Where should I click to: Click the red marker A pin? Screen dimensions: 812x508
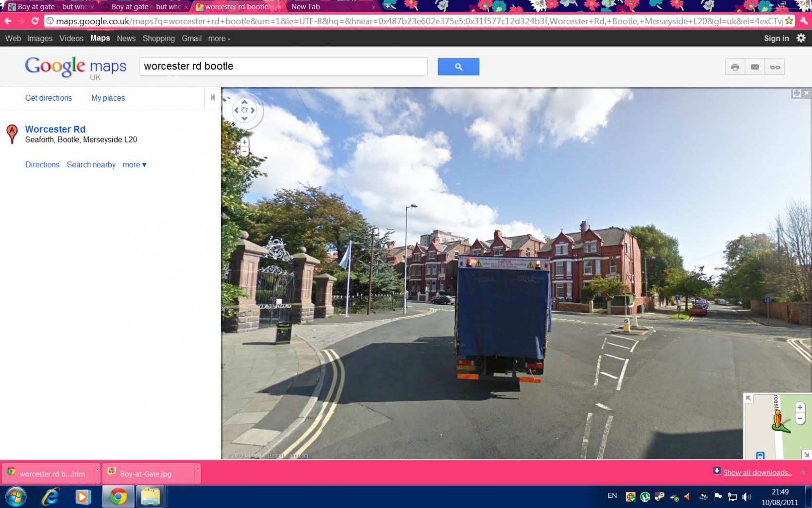click(x=12, y=133)
